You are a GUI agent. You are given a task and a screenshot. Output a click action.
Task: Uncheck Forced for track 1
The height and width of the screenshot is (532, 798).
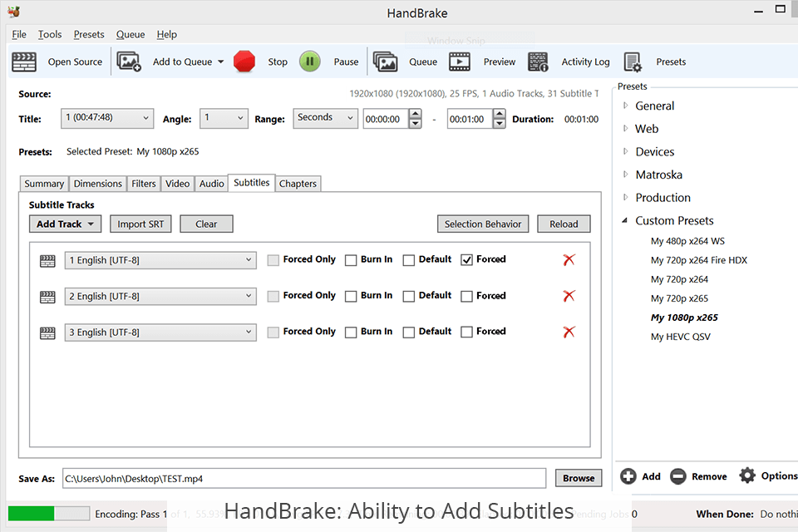pyautogui.click(x=466, y=260)
